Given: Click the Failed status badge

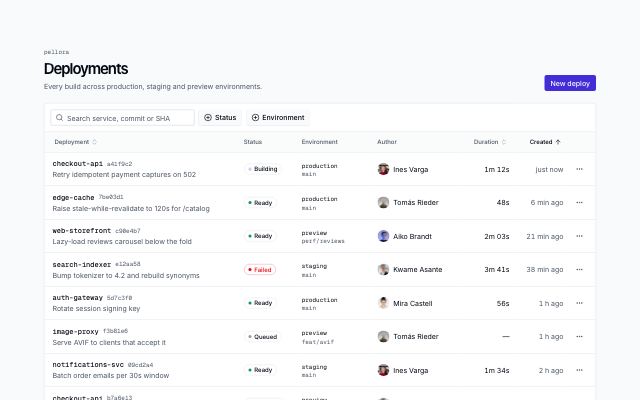Looking at the screenshot, I should point(260,270).
